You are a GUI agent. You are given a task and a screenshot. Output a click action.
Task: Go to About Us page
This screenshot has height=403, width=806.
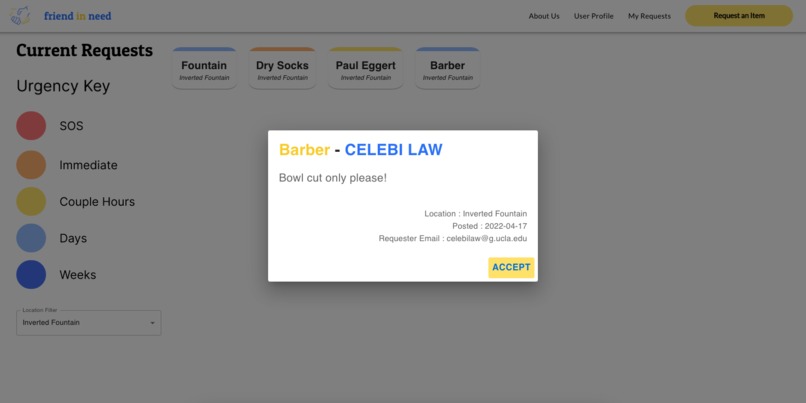(x=544, y=16)
